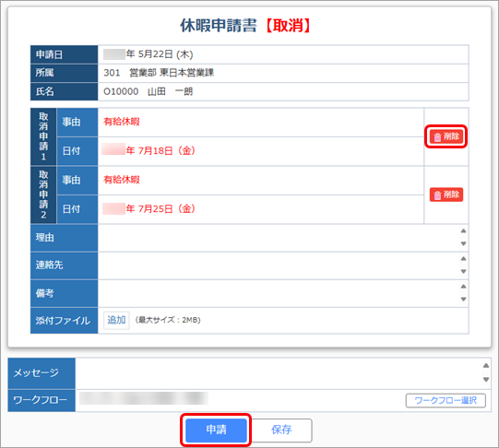The image size is (499, 448).
Task: Click down arrow of 理由 field scrollbar
Action: [x=463, y=243]
